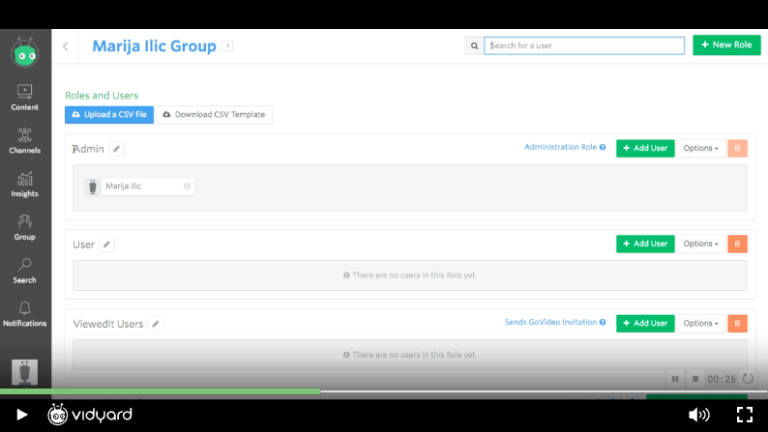Mute the video volume
This screenshot has height=432, width=768.
[698, 415]
